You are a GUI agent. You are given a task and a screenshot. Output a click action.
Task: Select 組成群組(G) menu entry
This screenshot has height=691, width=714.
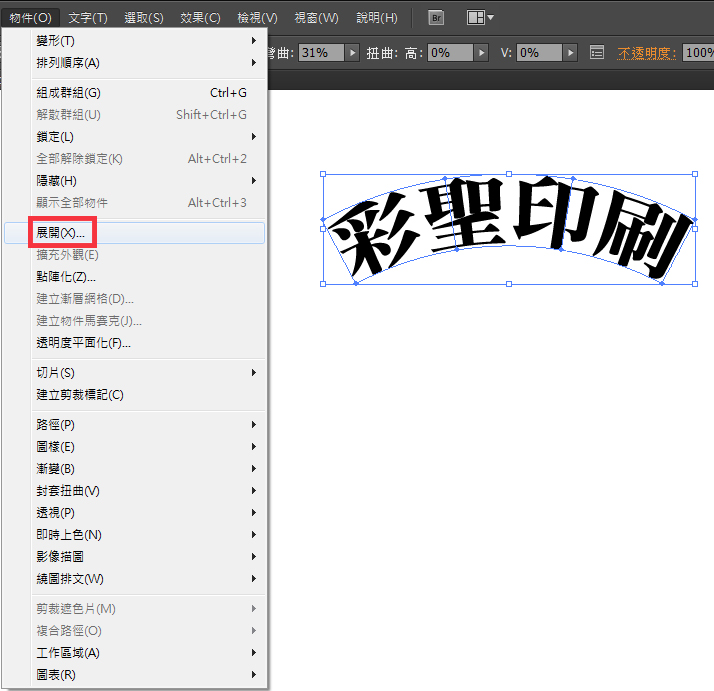[x=68, y=93]
